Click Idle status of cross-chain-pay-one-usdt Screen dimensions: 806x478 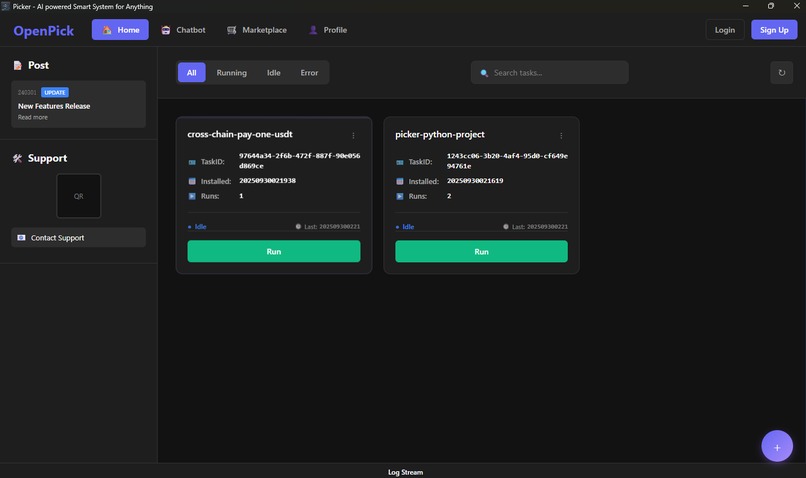pyautogui.click(x=197, y=226)
